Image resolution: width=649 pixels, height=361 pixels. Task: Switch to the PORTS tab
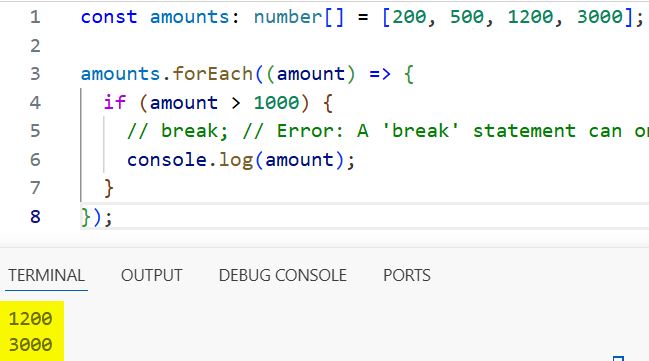point(407,275)
